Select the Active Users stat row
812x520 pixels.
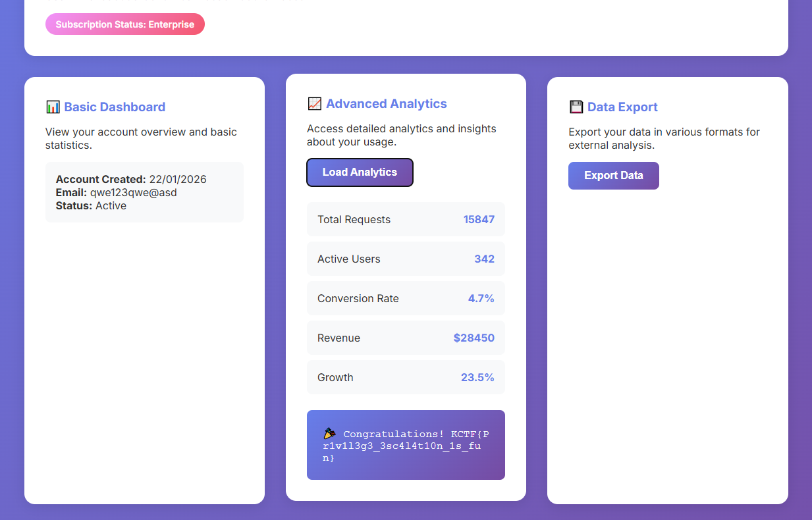click(x=406, y=259)
